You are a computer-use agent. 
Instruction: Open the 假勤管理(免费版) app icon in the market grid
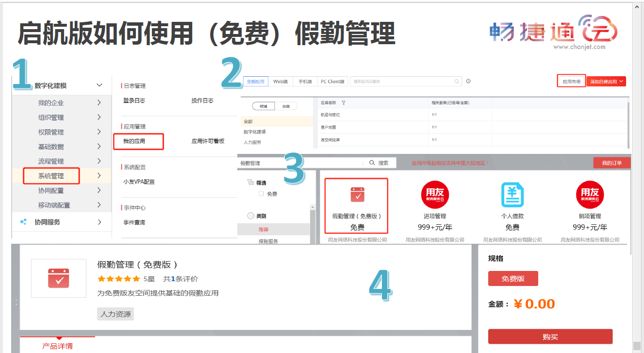(x=357, y=195)
